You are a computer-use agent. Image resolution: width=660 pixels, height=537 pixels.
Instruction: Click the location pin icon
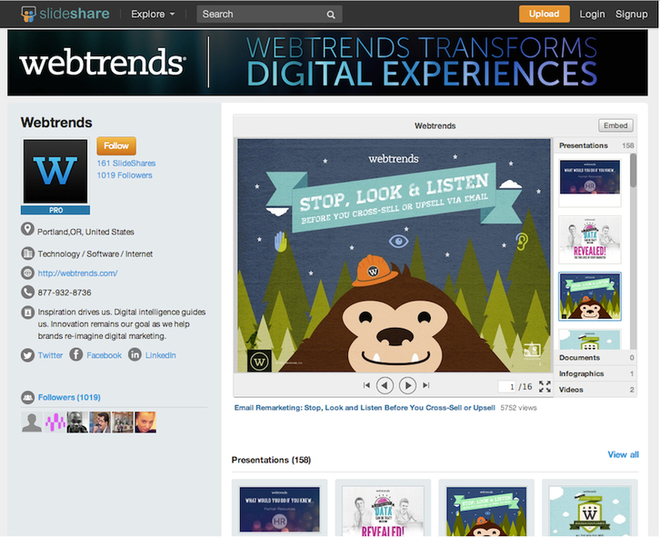[x=27, y=229]
